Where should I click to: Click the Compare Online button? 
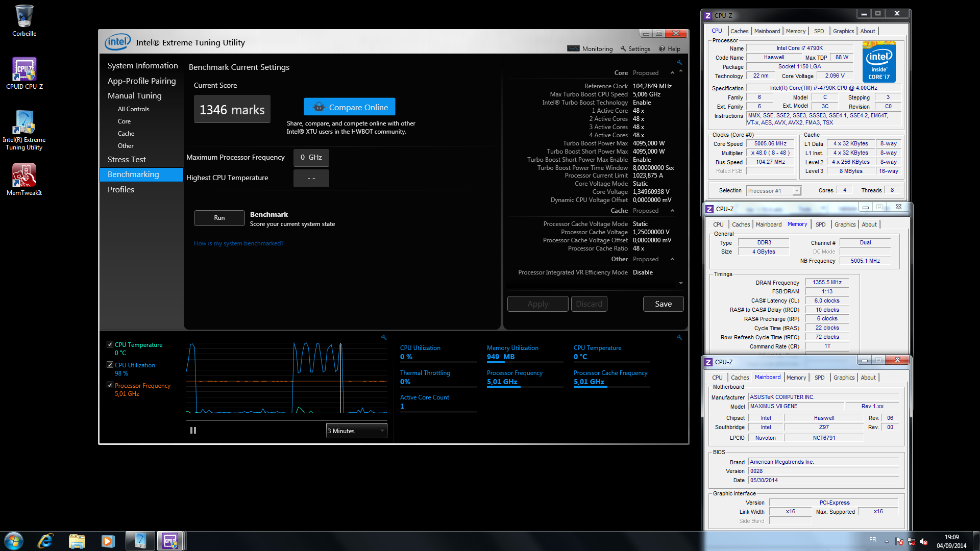pyautogui.click(x=350, y=107)
